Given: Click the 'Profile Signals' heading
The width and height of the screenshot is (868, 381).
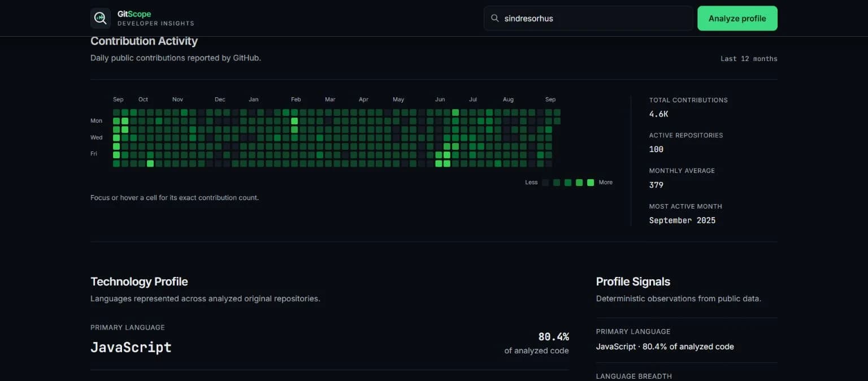Looking at the screenshot, I should click(633, 282).
